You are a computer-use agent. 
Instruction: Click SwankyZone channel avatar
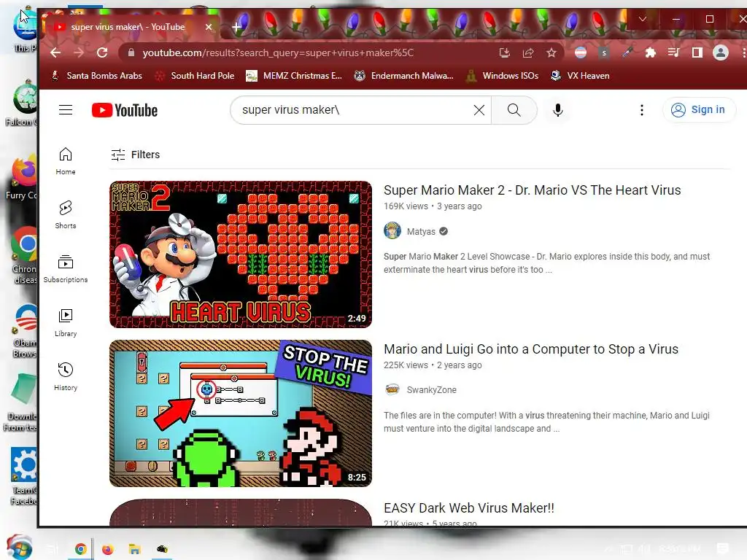(x=392, y=389)
